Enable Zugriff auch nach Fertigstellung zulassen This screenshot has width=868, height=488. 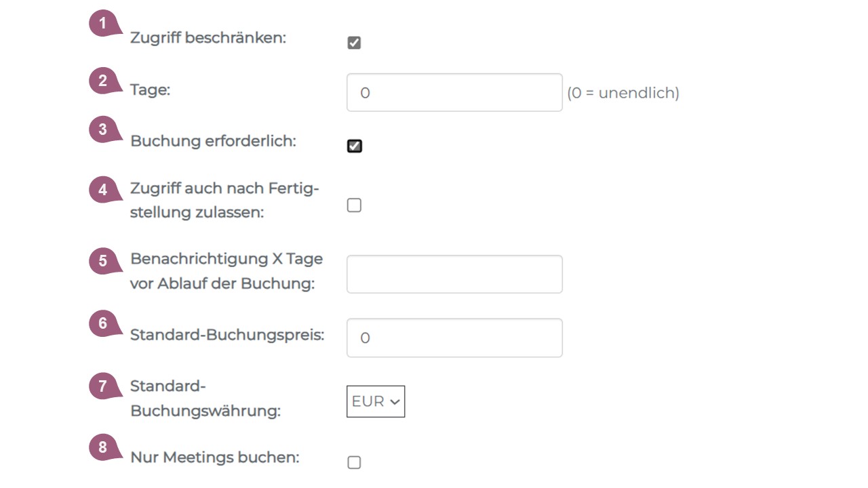pos(354,205)
